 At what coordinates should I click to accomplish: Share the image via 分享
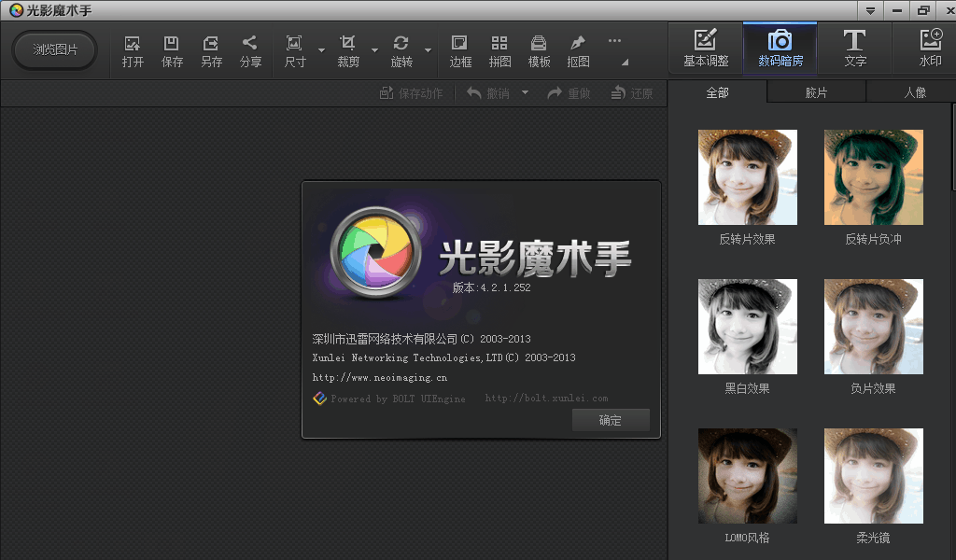pos(250,51)
